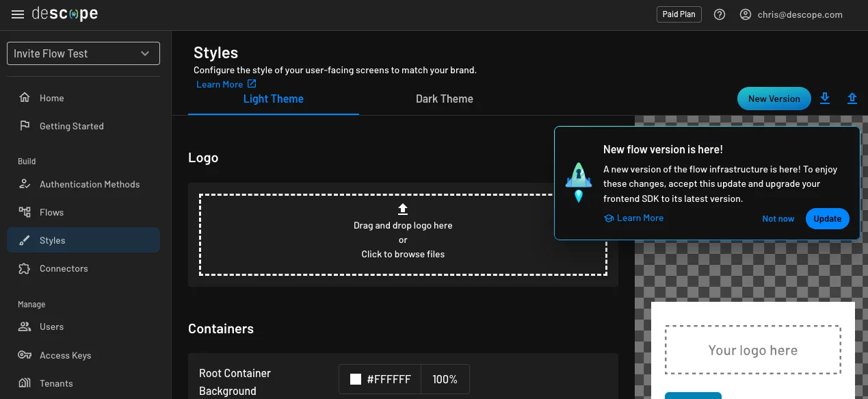The height and width of the screenshot is (399, 868).
Task: Click the Users people icon
Action: (x=25, y=326)
